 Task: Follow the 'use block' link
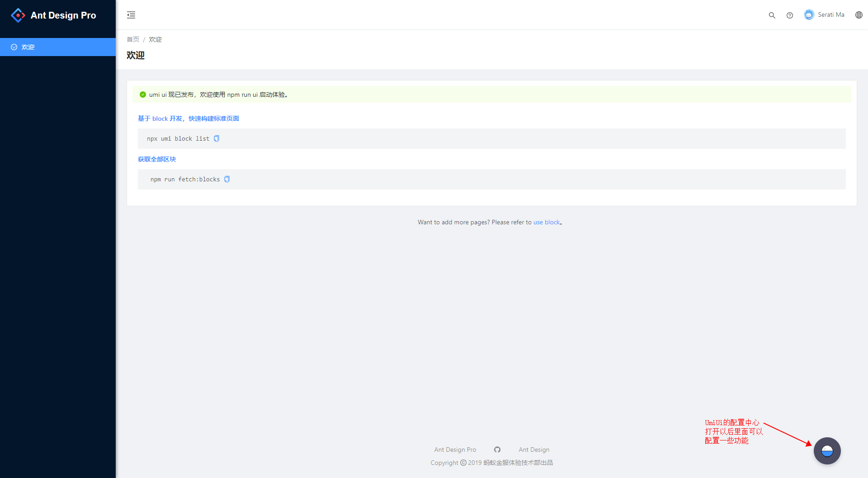click(x=547, y=222)
